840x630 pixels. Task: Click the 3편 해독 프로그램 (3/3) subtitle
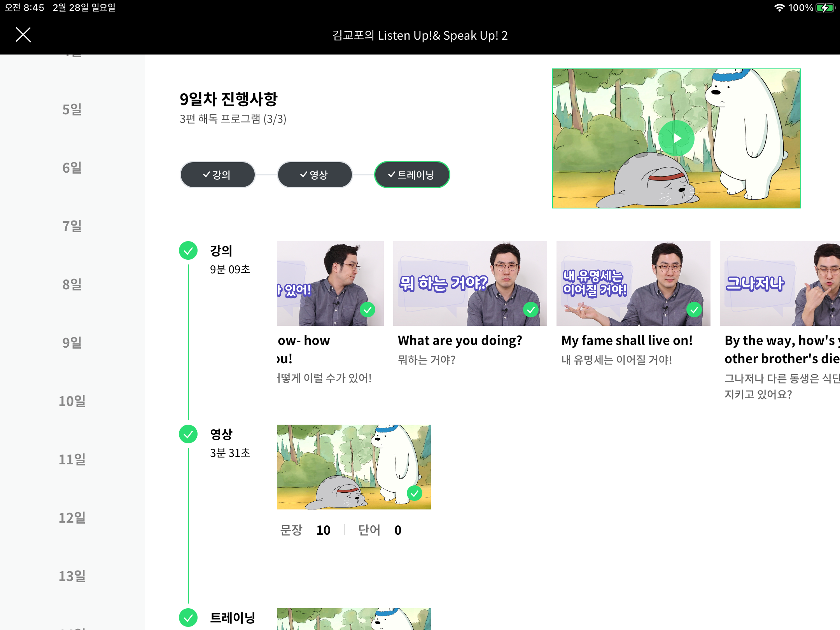(233, 119)
